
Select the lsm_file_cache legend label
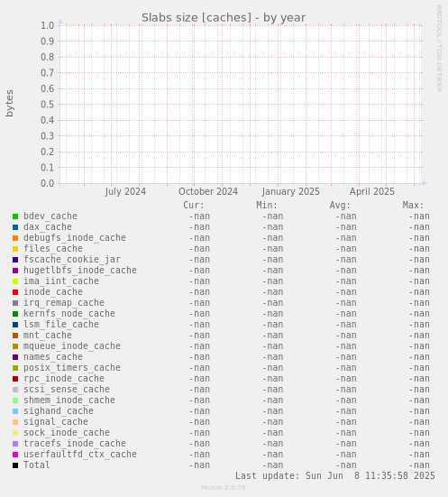coord(61,324)
